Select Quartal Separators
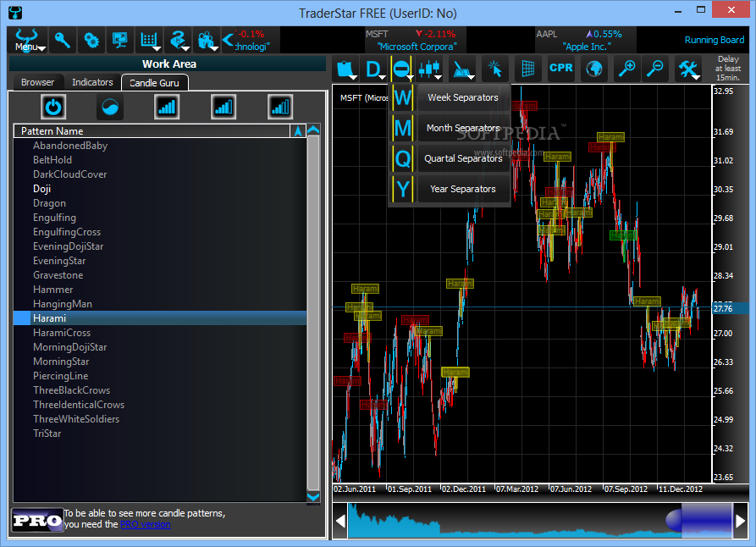This screenshot has width=756, height=547. pos(450,158)
